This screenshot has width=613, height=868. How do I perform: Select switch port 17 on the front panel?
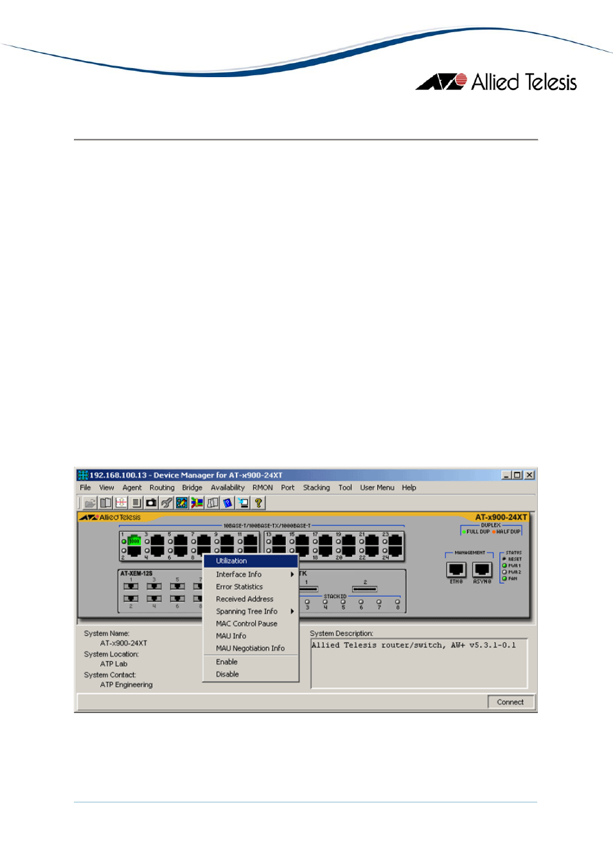click(325, 541)
